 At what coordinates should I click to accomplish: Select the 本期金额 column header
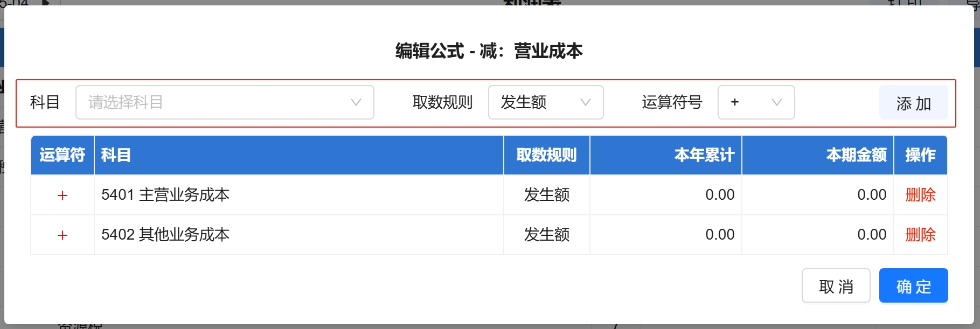tap(856, 155)
